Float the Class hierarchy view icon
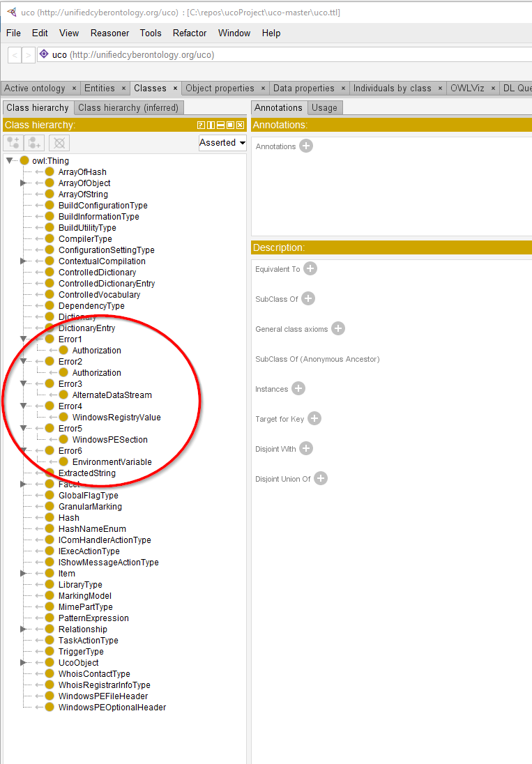This screenshot has width=532, height=764. pos(230,125)
